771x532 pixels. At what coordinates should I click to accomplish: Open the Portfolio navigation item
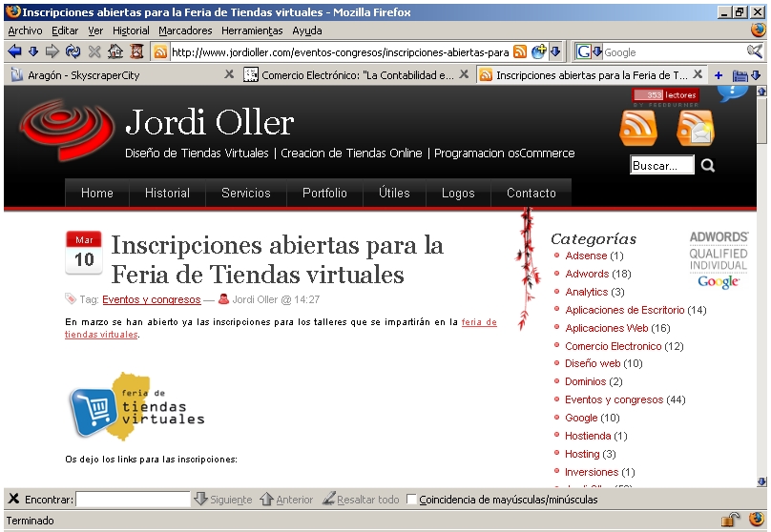tap(324, 193)
